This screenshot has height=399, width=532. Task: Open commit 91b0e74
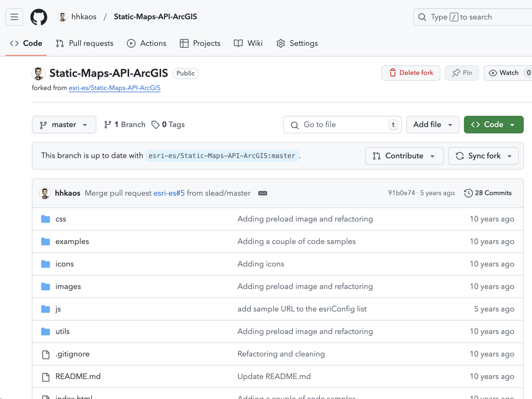pyautogui.click(x=401, y=193)
